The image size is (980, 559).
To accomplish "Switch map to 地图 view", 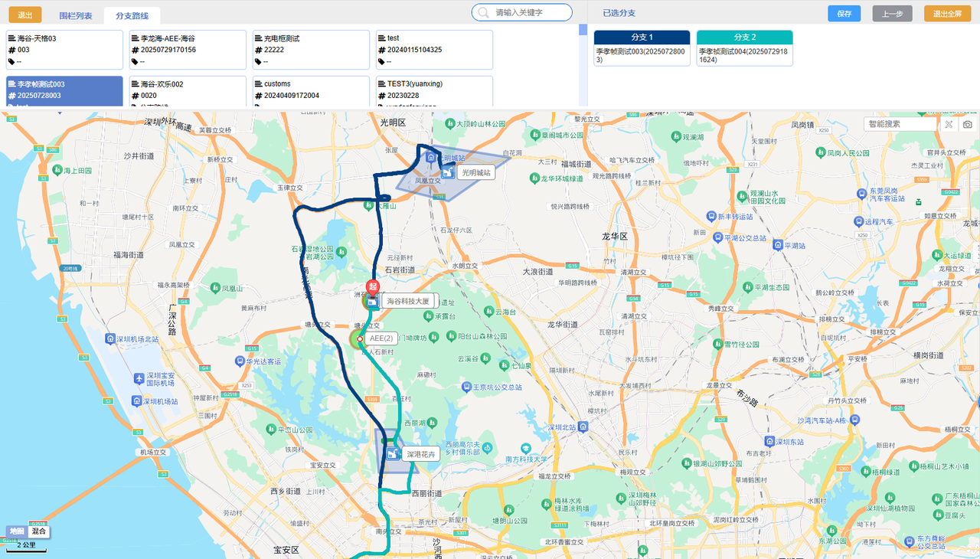I will [x=16, y=531].
